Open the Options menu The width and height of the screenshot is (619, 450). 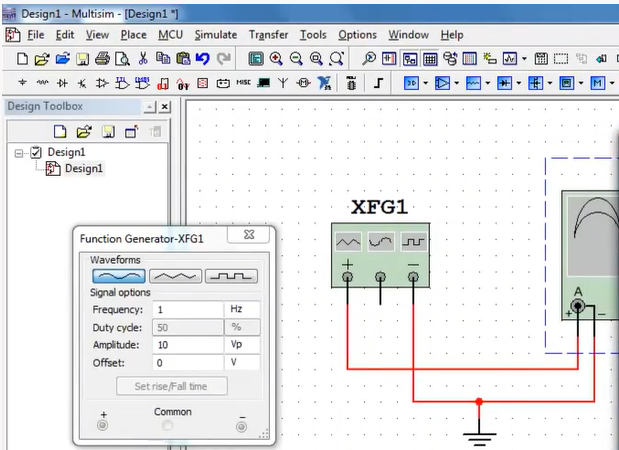357,35
